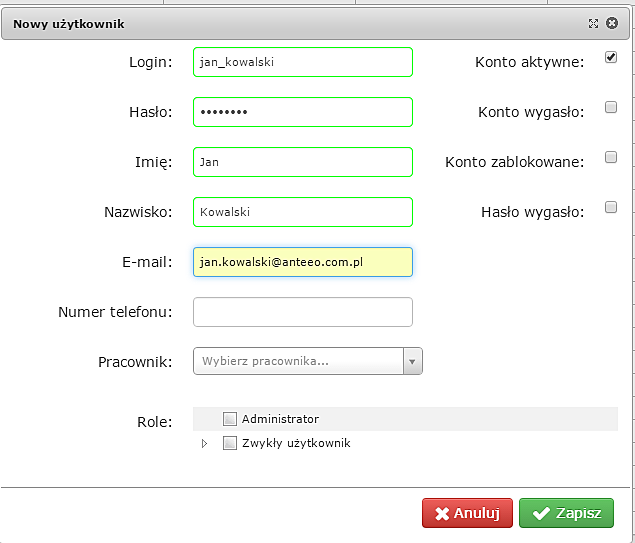The width and height of the screenshot is (635, 543).
Task: Expand the Zwykły użytkownik tree node
Action: pyautogui.click(x=204, y=443)
